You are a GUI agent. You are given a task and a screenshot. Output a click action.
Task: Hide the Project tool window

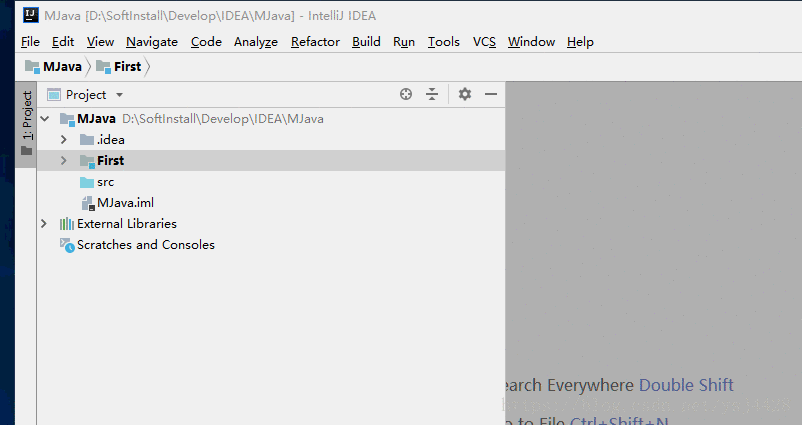pyautogui.click(x=491, y=94)
